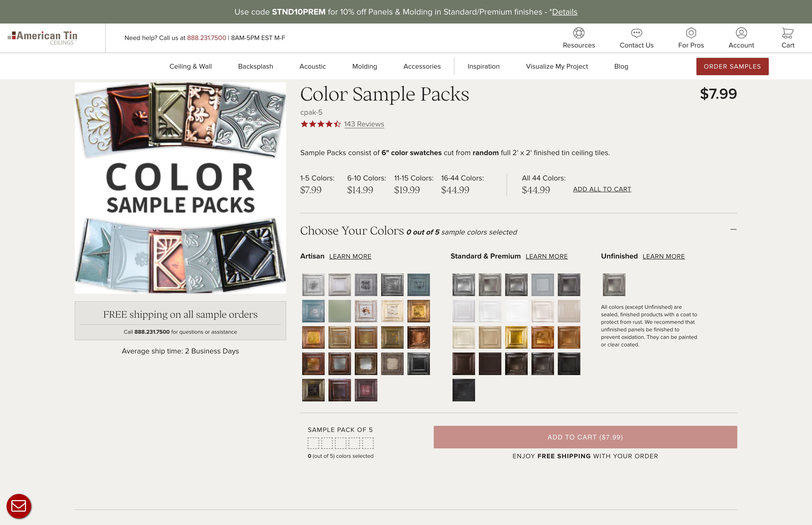812x525 pixels.
Task: Select the bright gold Standard & Premium swatch
Action: point(516,337)
